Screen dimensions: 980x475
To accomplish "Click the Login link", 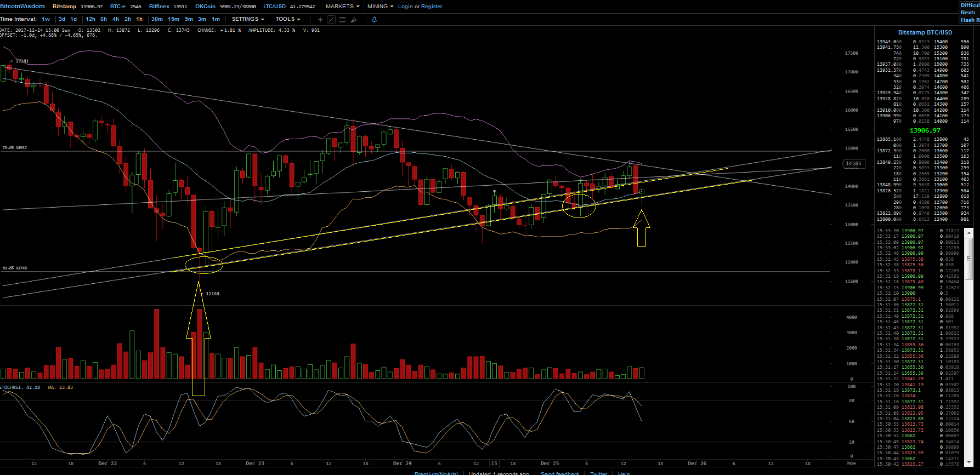I will (405, 7).
